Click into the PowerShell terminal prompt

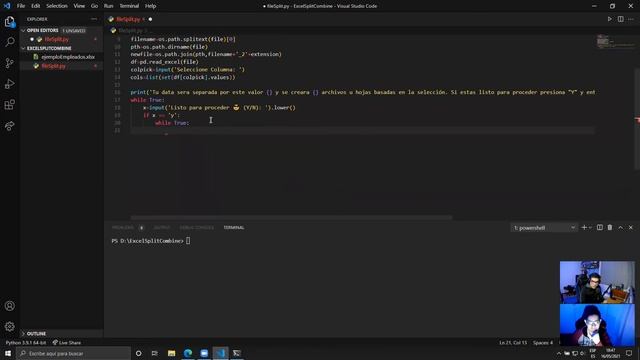[188, 241]
